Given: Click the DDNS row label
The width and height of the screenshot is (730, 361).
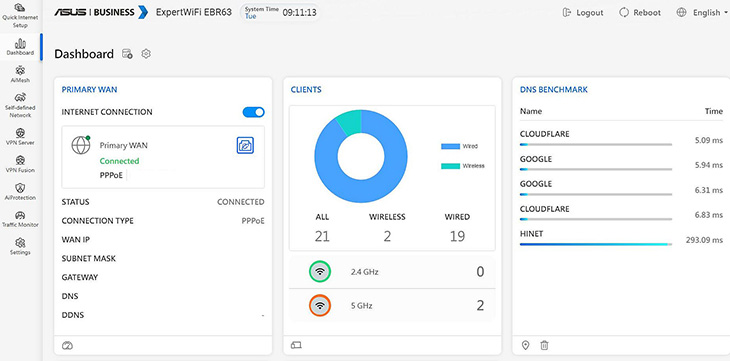Looking at the screenshot, I should coord(73,315).
